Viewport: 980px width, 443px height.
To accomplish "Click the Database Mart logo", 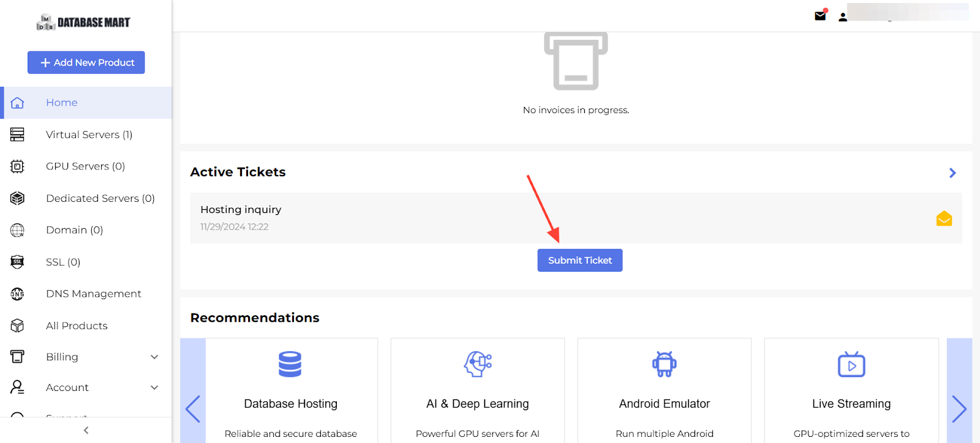I will coord(83,23).
